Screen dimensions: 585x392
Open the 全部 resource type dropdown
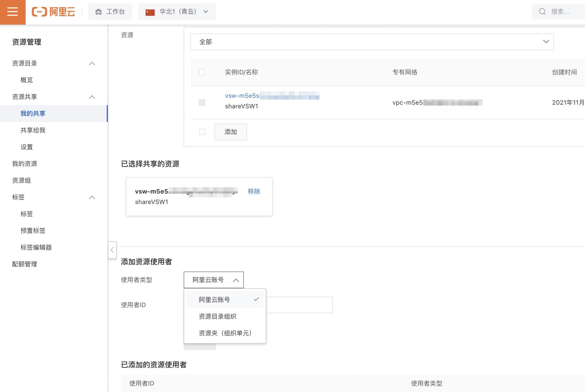pyautogui.click(x=372, y=42)
